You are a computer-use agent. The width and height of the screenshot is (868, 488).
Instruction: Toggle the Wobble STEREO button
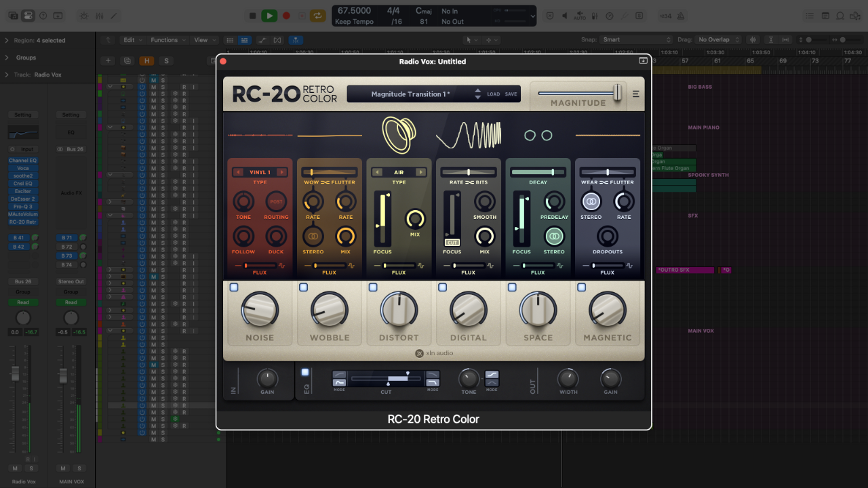click(313, 236)
